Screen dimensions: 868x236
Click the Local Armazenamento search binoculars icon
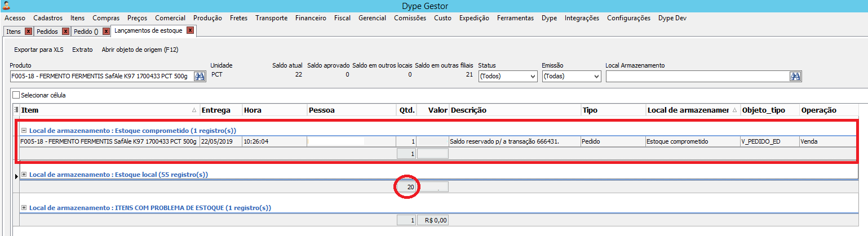[795, 76]
